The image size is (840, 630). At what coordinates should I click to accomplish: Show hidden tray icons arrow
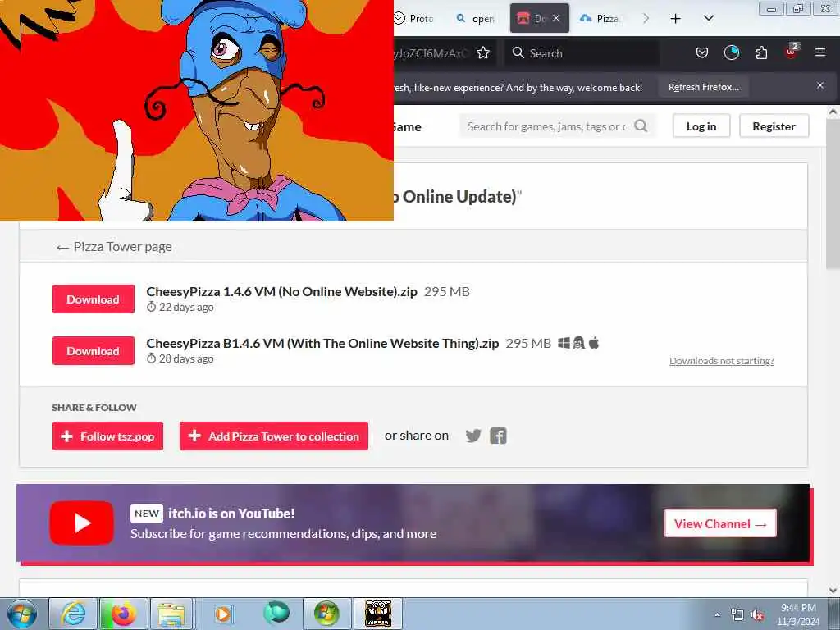tap(717, 614)
